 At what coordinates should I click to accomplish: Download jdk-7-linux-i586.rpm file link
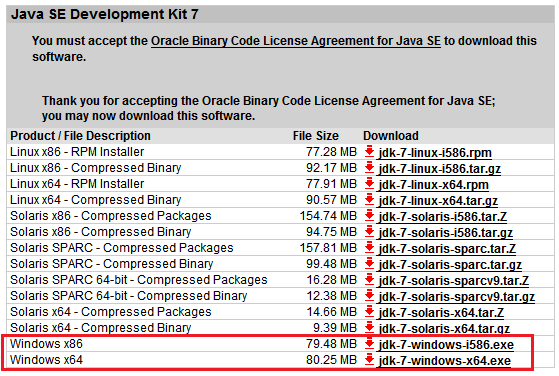pyautogui.click(x=435, y=153)
